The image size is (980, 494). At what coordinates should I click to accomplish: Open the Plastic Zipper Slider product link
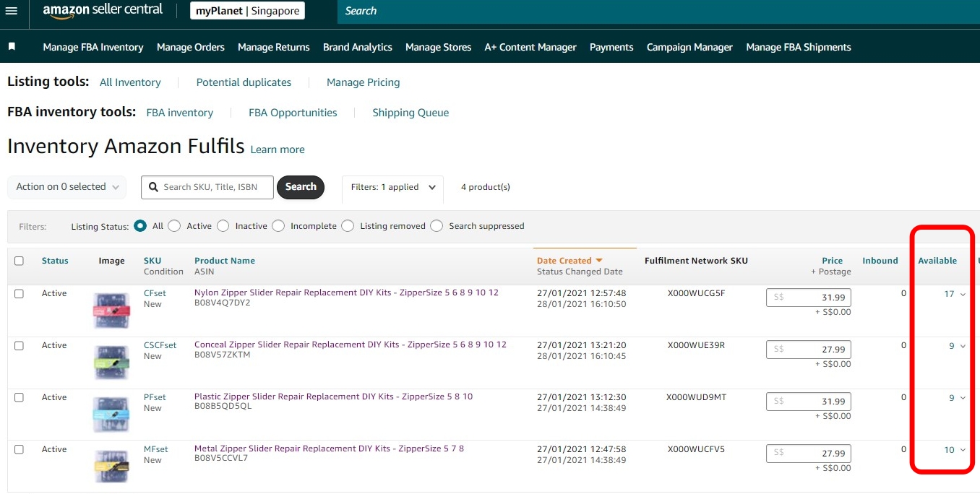click(x=333, y=396)
